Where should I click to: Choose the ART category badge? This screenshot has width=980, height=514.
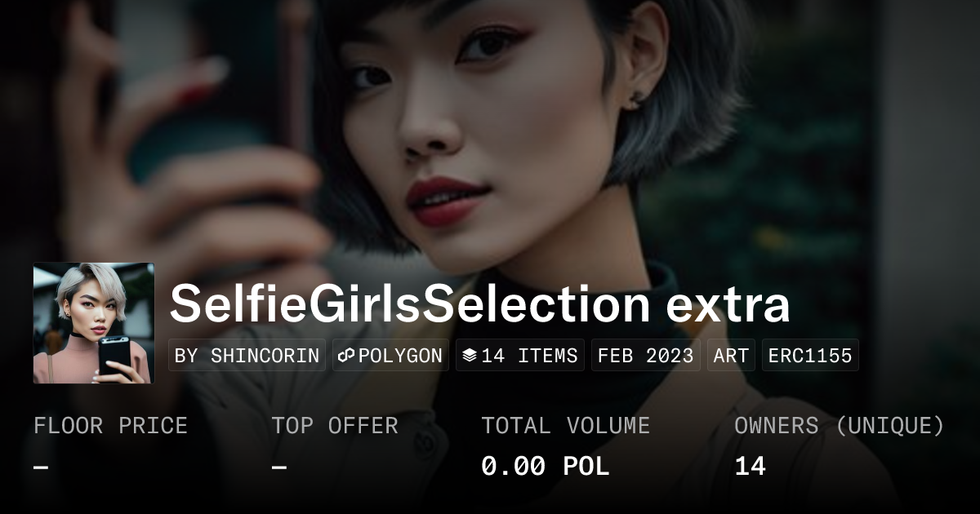click(x=731, y=356)
